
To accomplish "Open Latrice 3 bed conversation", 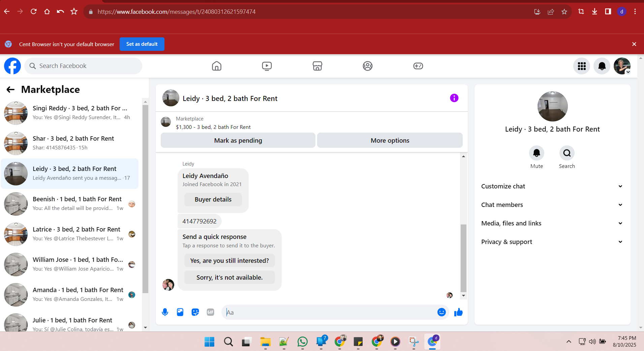I will (x=70, y=234).
